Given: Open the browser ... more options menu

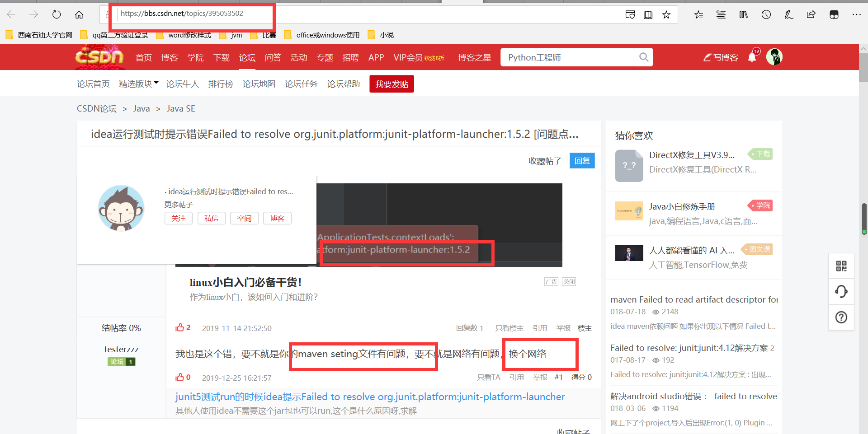Looking at the screenshot, I should click(857, 14).
